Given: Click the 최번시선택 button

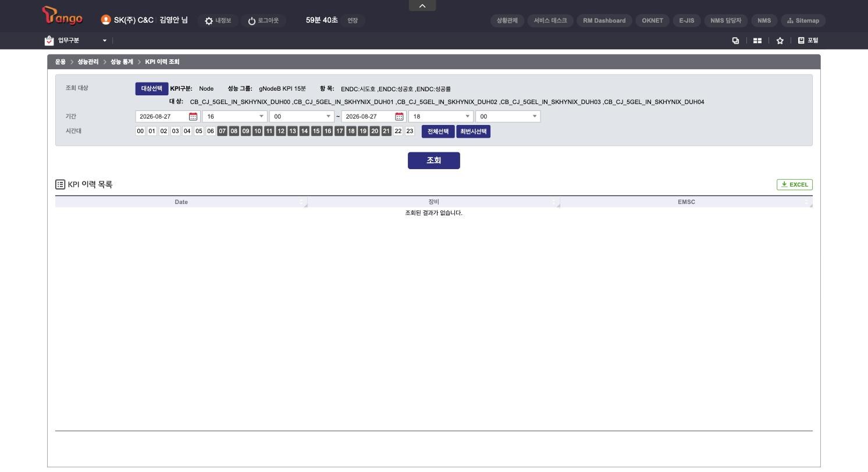Looking at the screenshot, I should coord(473,131).
